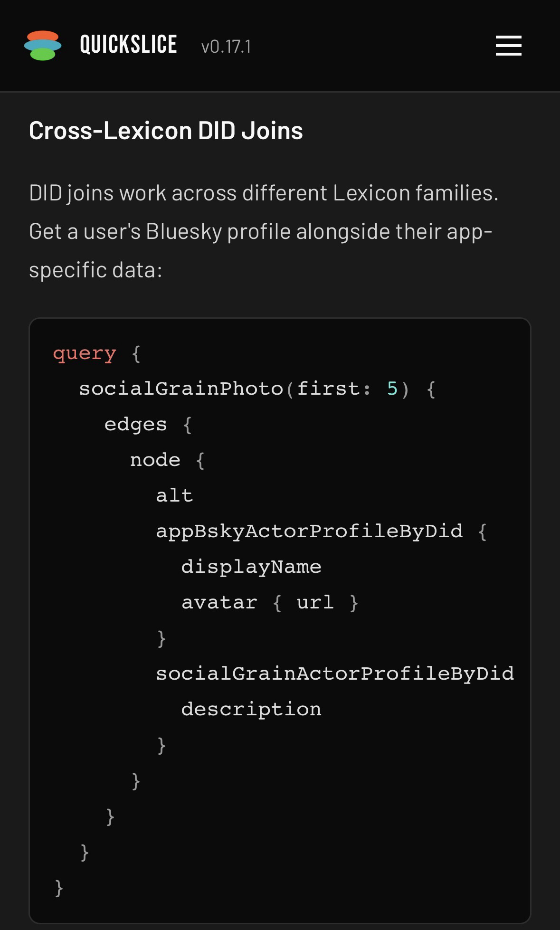This screenshot has width=560, height=930.
Task: Click the edges field in code
Action: tap(135, 425)
